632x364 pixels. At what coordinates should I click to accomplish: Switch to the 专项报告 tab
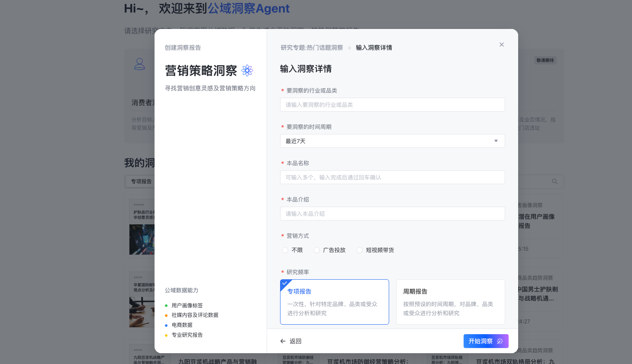click(x=141, y=182)
